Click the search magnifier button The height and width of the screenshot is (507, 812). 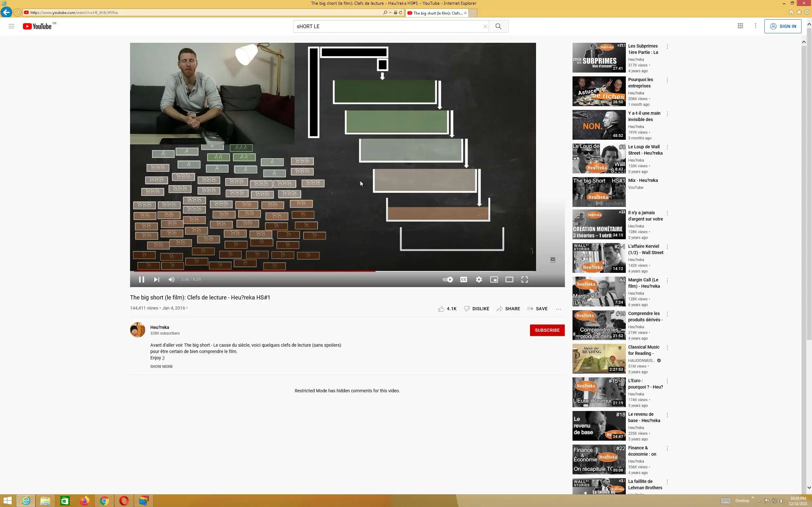coord(498,26)
